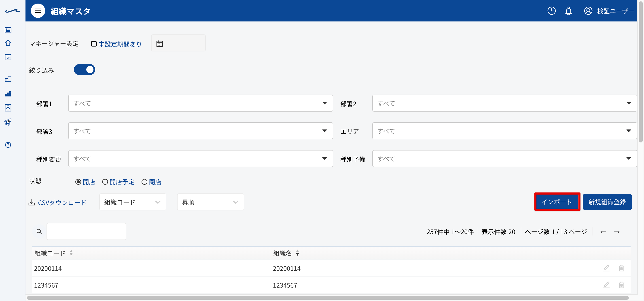Screen dimensions: 644x301
Task: Open the エリア dropdown
Action: tap(504, 131)
